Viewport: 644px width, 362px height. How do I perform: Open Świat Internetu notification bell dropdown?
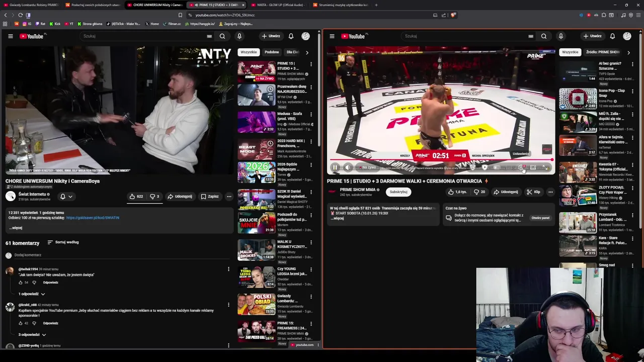click(x=66, y=197)
